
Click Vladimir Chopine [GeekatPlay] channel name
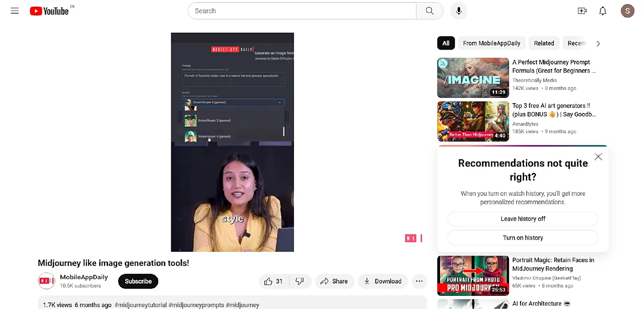click(x=546, y=278)
